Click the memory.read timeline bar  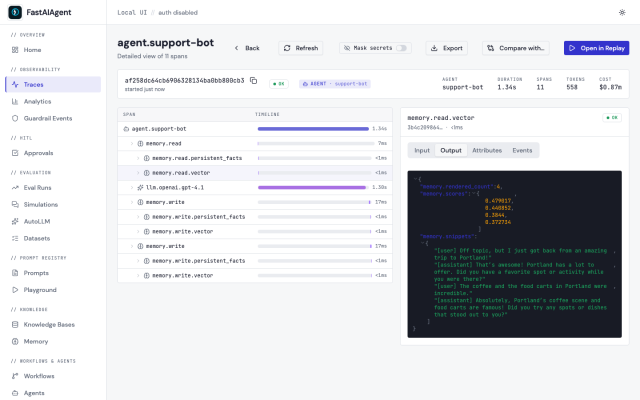[x=316, y=144]
